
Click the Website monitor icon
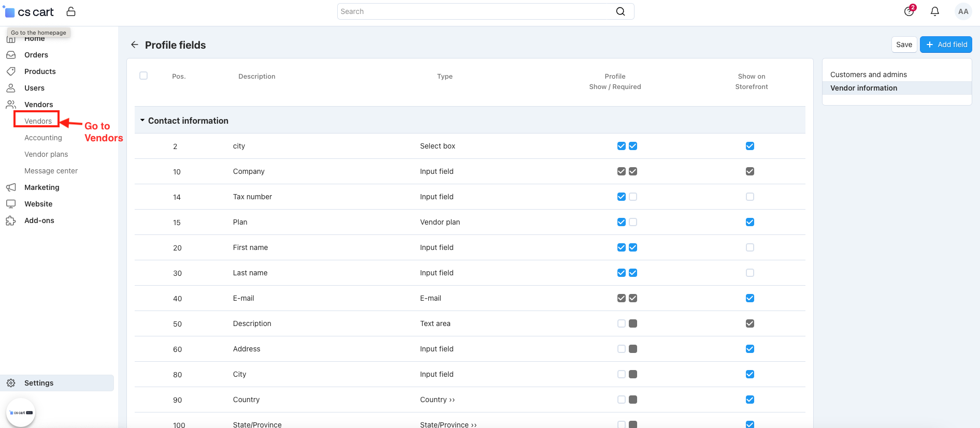pos(11,204)
